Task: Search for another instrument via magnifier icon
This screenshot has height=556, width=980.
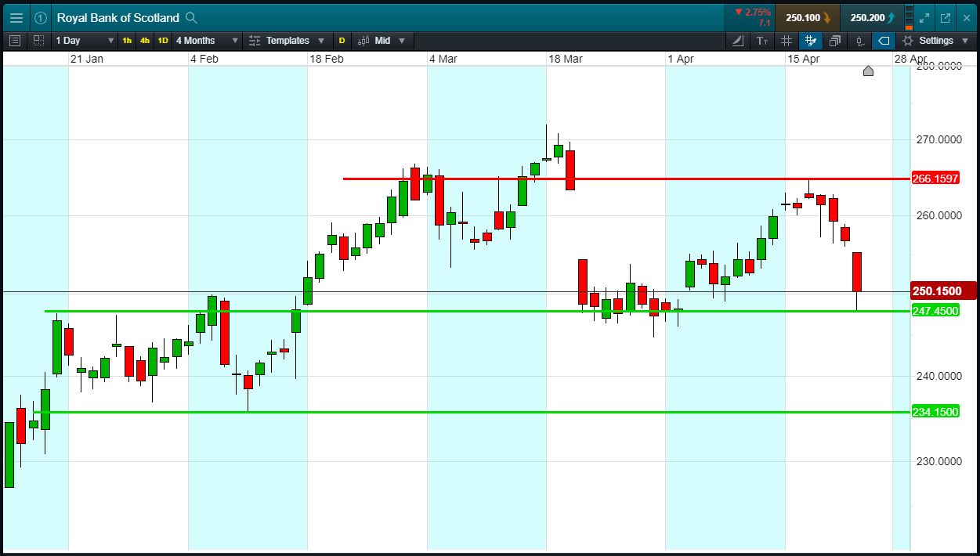Action: [191, 17]
